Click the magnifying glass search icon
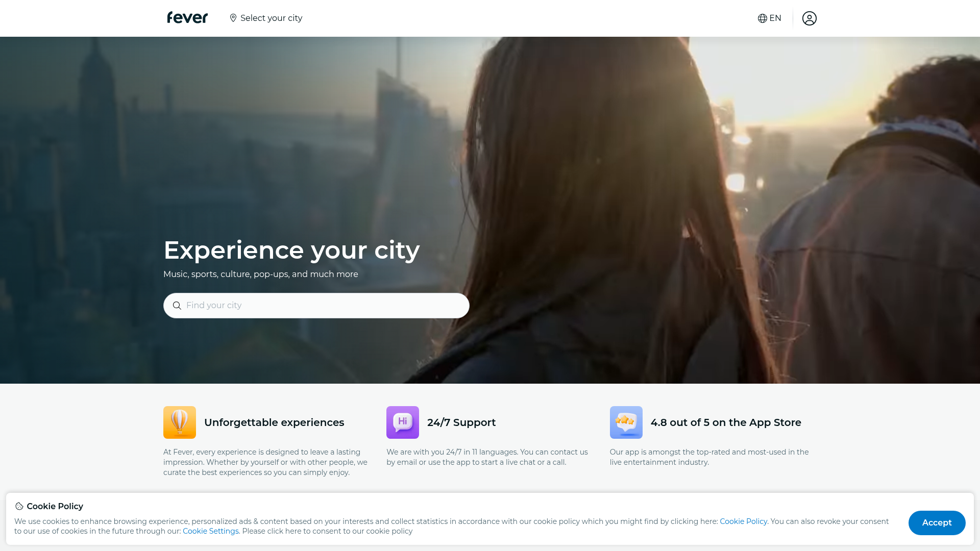Screen dimensions: 980x551 click(x=177, y=306)
